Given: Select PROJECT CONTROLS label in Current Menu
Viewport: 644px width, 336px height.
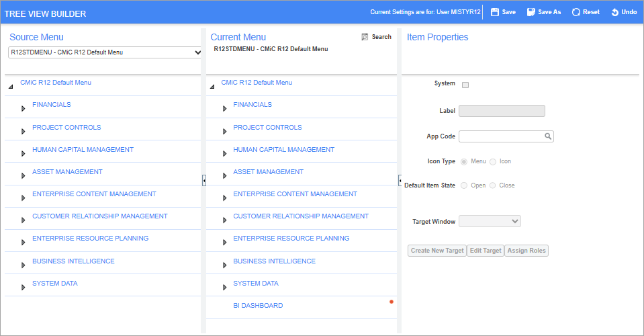Looking at the screenshot, I should [x=267, y=127].
